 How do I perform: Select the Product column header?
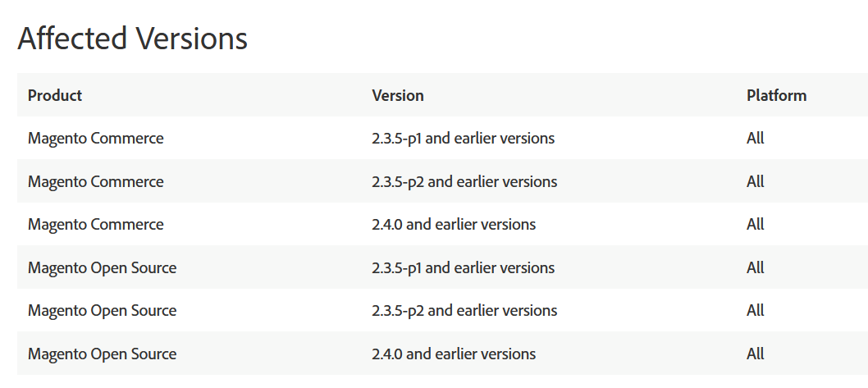(55, 95)
